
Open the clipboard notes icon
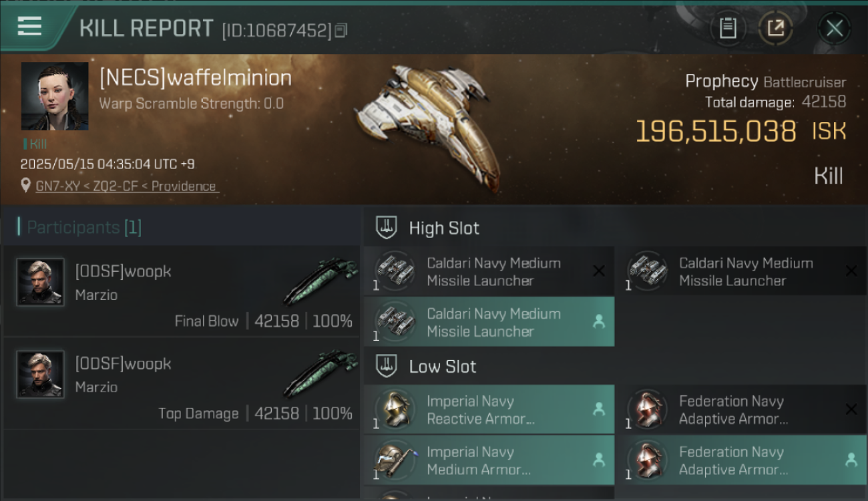coord(728,28)
